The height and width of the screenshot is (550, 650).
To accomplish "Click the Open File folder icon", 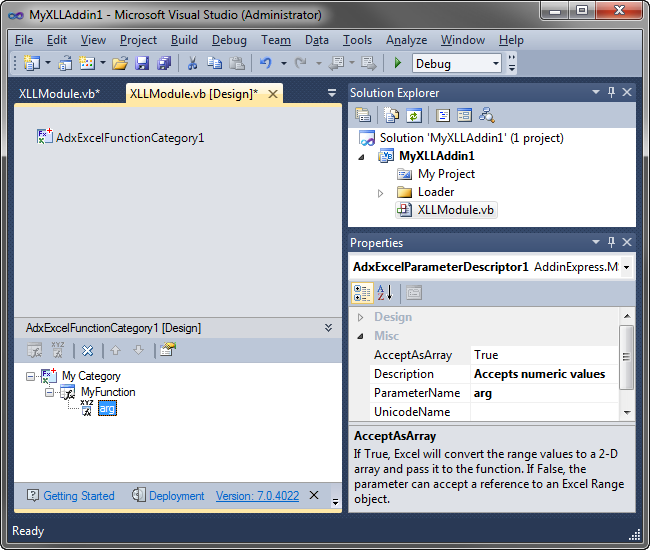I will (x=120, y=63).
